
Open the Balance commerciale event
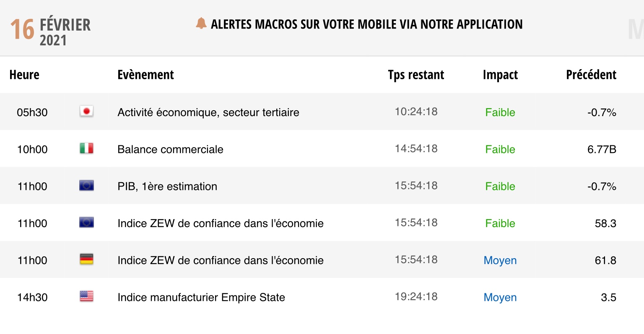pos(170,149)
